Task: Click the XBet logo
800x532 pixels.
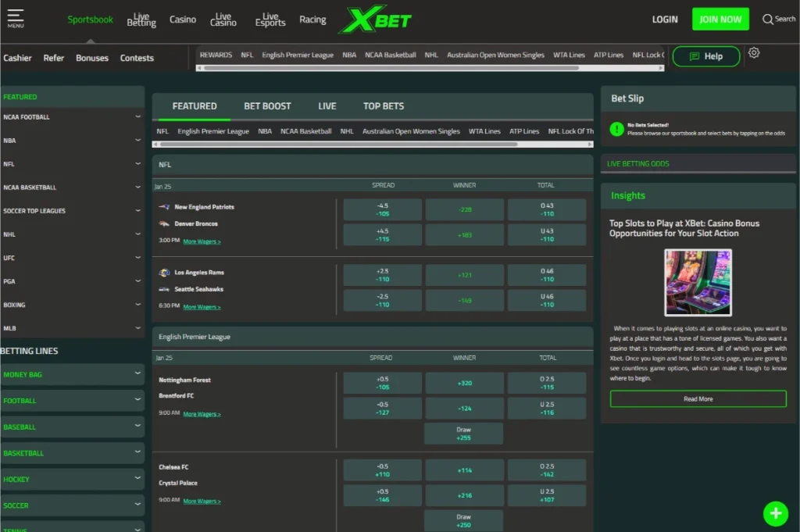Action: [x=375, y=20]
